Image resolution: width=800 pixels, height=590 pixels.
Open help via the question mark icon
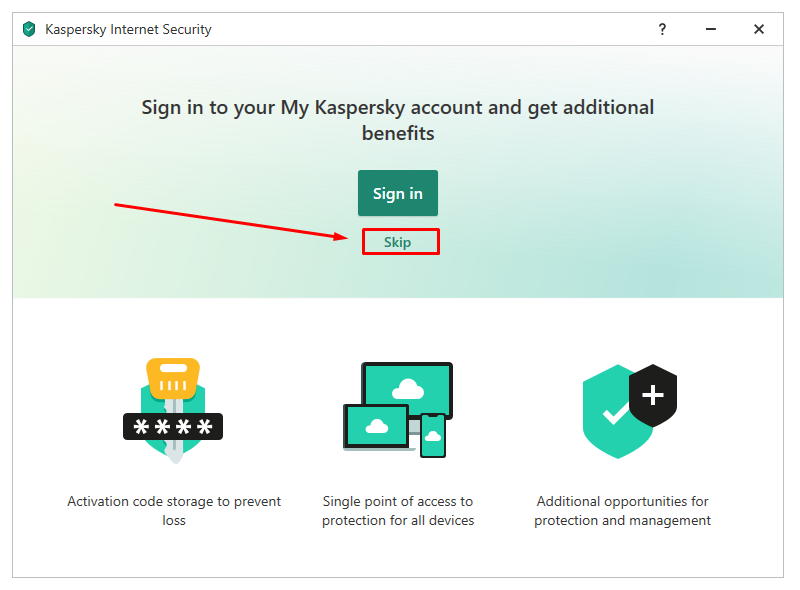(x=662, y=29)
